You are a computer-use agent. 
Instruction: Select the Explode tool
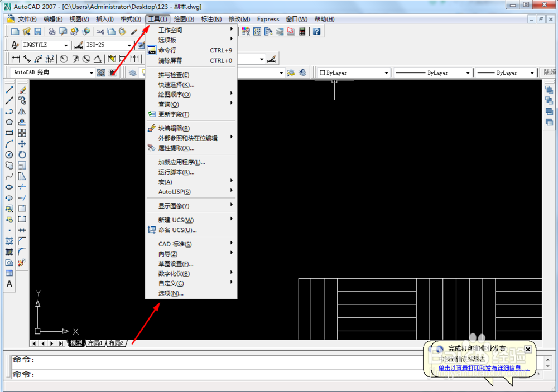point(22,263)
